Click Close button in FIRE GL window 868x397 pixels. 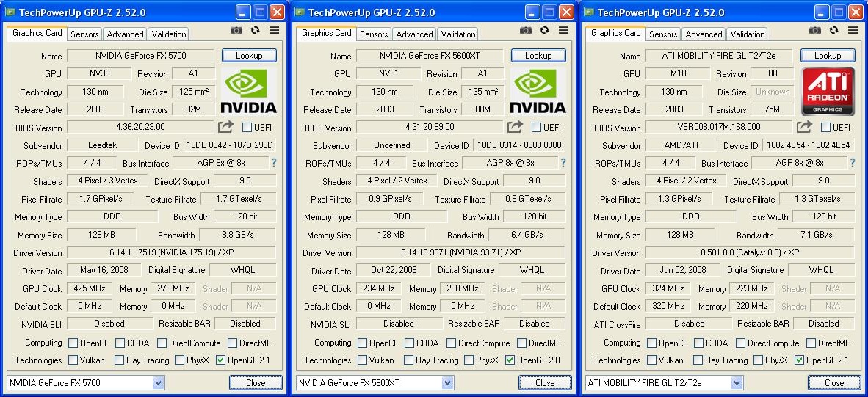[x=834, y=382]
